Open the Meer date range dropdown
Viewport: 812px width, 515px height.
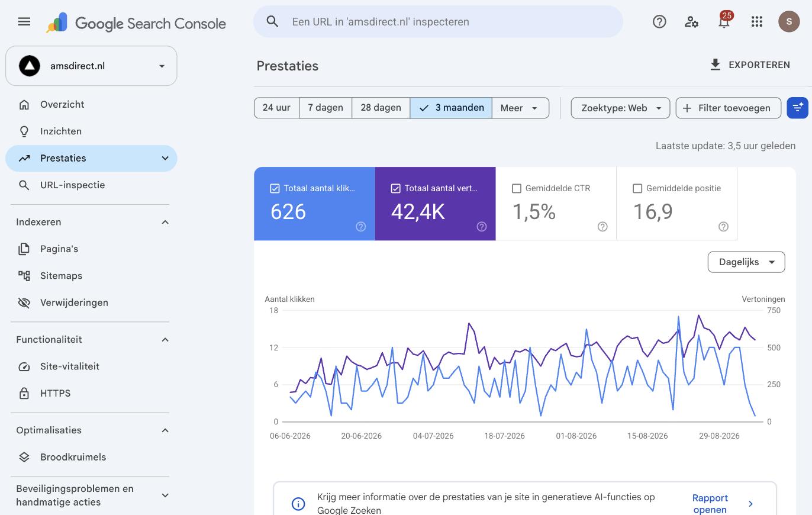click(x=520, y=108)
